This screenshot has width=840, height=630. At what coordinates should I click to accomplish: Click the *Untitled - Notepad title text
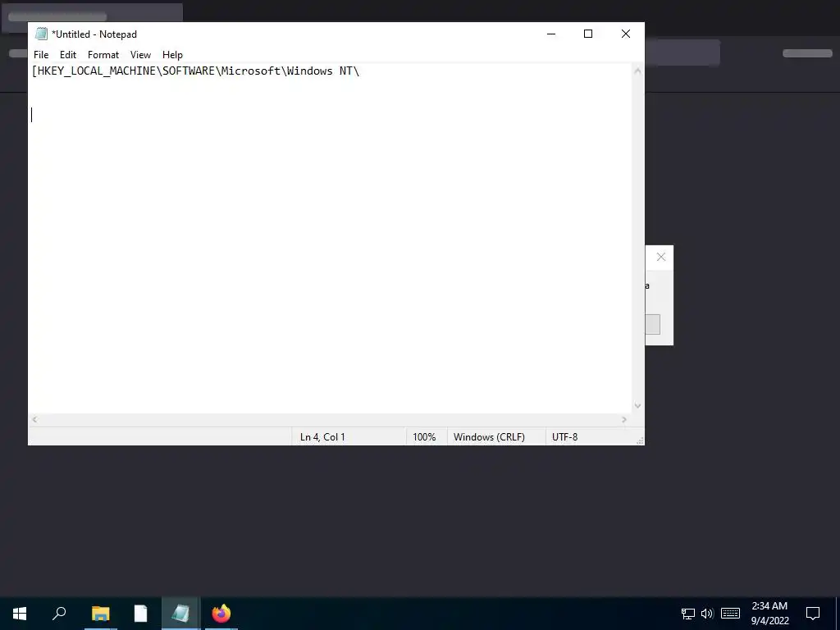pos(94,34)
